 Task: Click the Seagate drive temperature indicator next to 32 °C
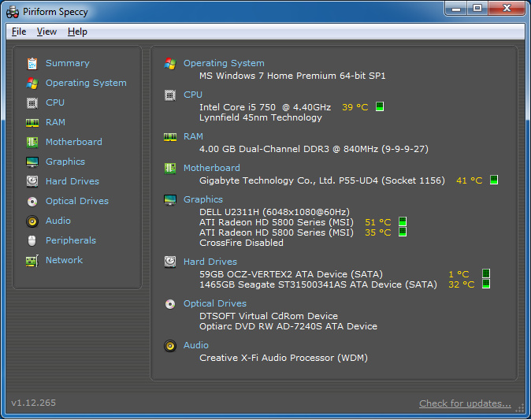[486, 284]
